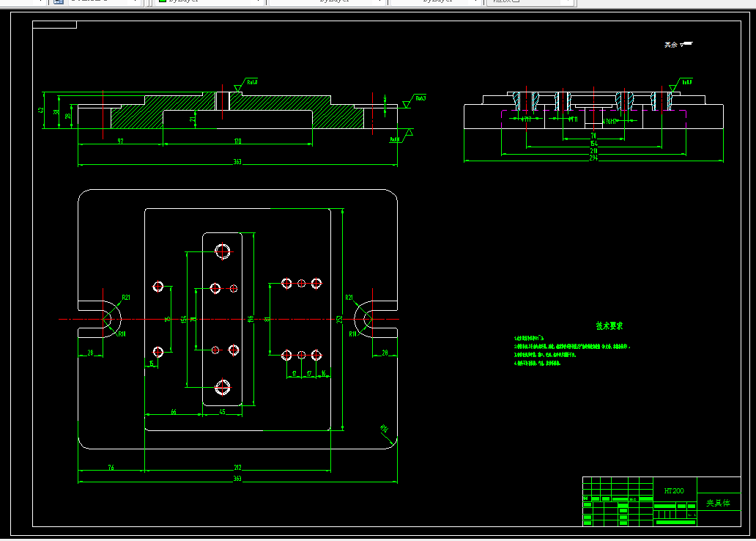Select the Ra roughness symbol above section center hole
Screen dimensions: 756x541
point(246,84)
